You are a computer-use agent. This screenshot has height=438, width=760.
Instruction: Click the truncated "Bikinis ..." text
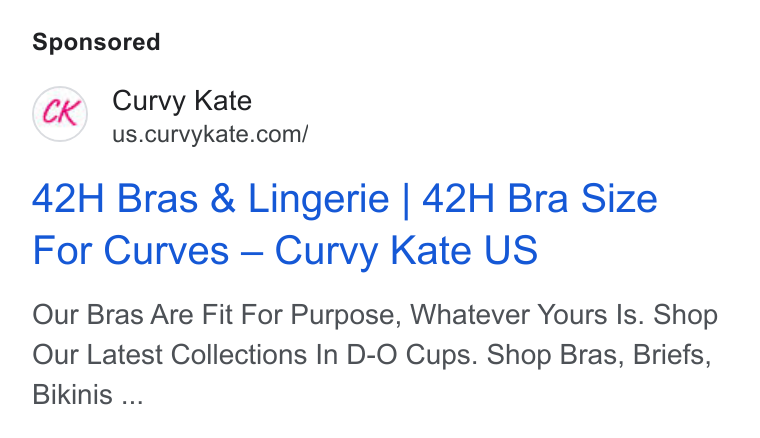88,394
